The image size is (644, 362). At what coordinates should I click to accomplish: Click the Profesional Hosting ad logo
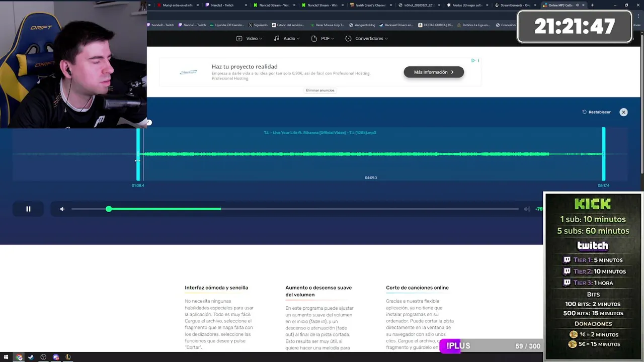coord(189,72)
